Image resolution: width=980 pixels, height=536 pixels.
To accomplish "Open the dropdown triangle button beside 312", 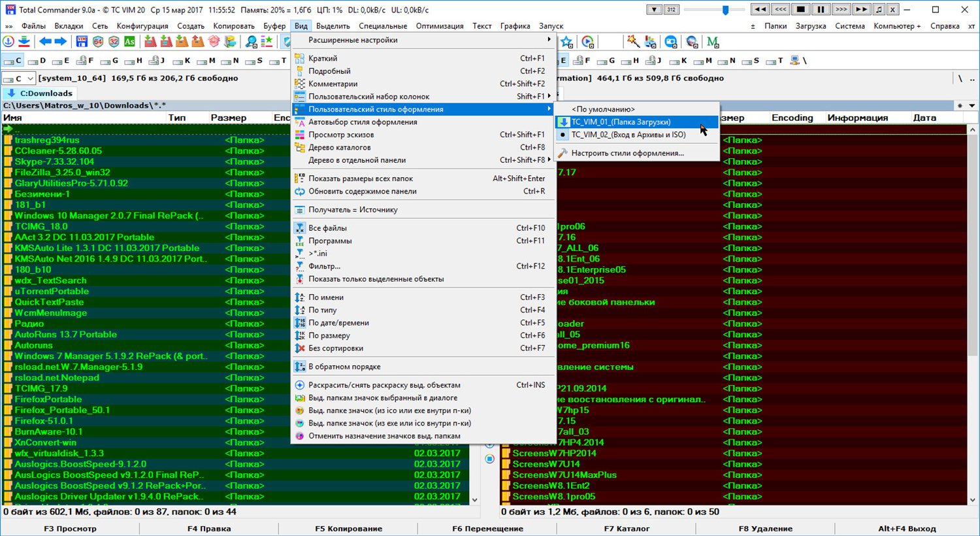I will click(x=654, y=9).
